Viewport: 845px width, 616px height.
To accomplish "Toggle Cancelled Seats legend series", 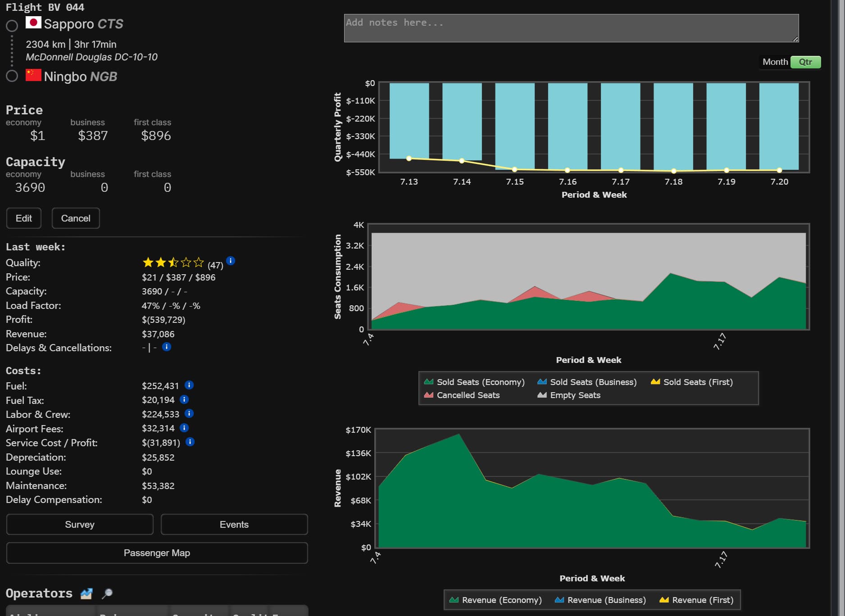I will pyautogui.click(x=462, y=395).
